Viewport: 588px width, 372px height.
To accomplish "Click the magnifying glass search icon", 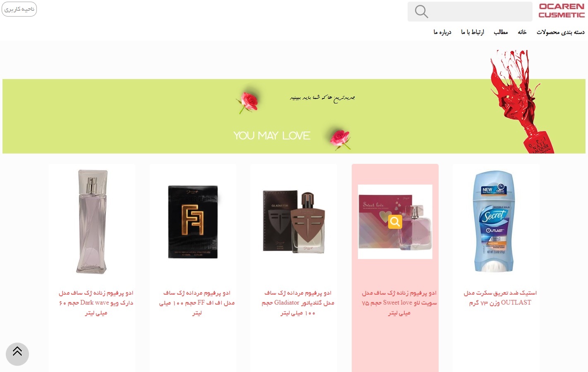I will (421, 12).
